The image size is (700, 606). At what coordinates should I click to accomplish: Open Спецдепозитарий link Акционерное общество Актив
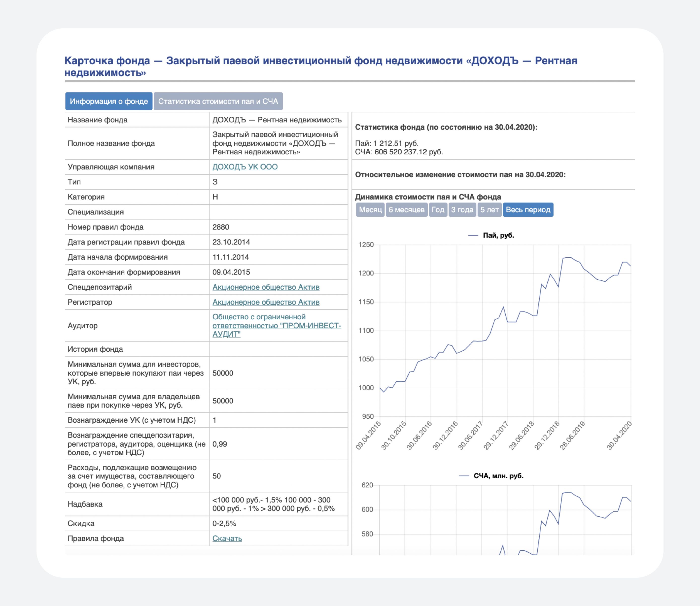point(266,287)
